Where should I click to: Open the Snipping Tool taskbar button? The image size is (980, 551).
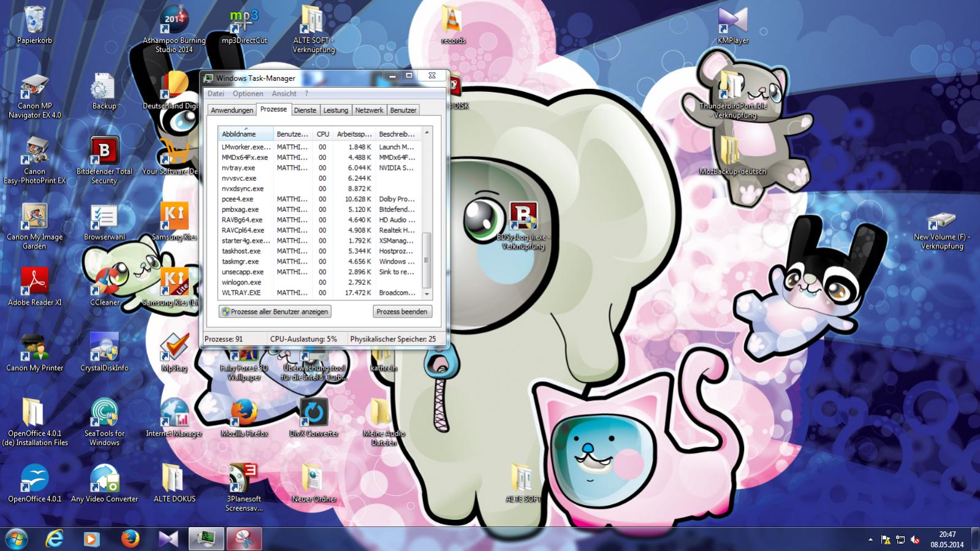(x=244, y=539)
